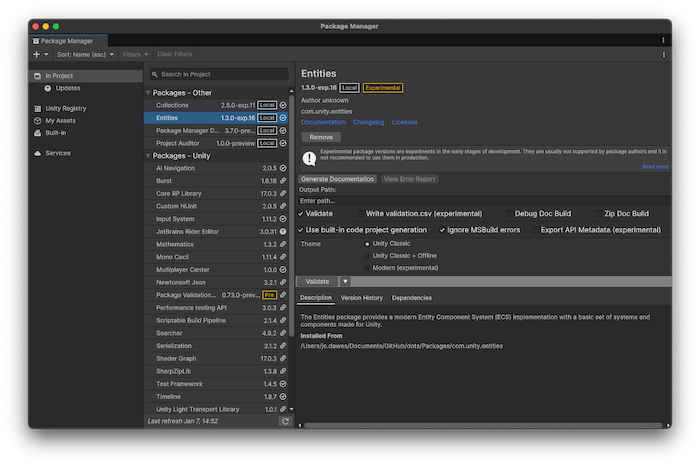
Task: Click the Generate Documentation button
Action: 337,179
